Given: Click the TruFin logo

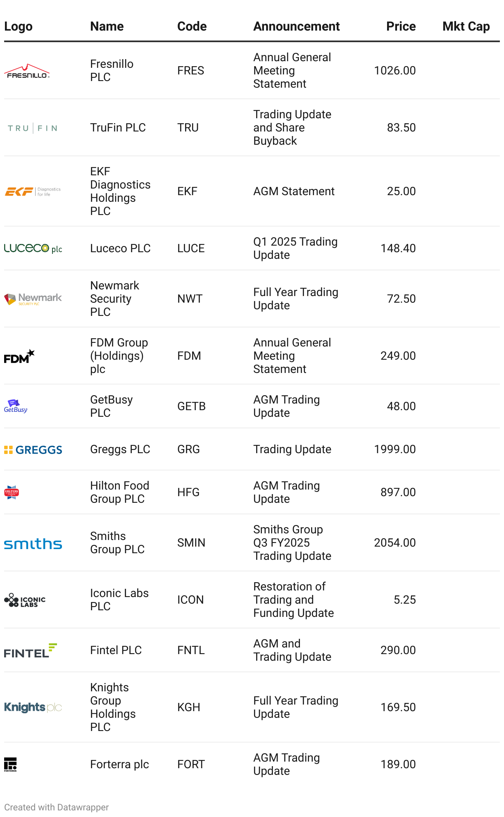Looking at the screenshot, I should (33, 128).
